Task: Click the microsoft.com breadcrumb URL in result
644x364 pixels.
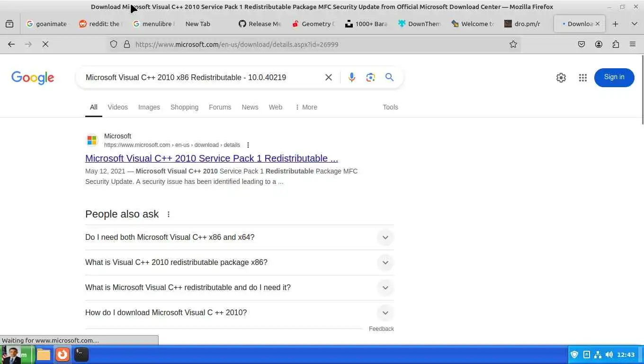Action: (172, 145)
